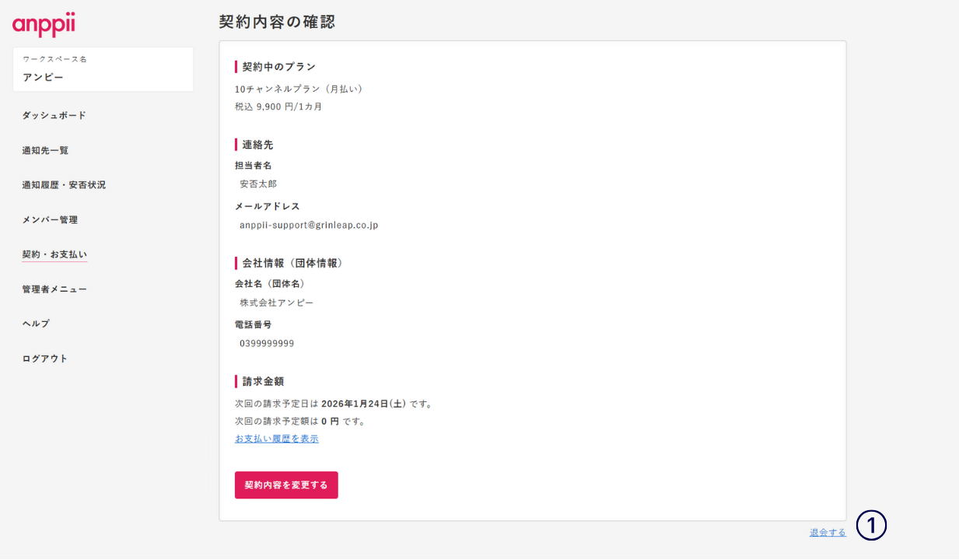Click the 契約内容の確認 page heading
Viewport: 959px width, 560px height.
click(x=277, y=22)
